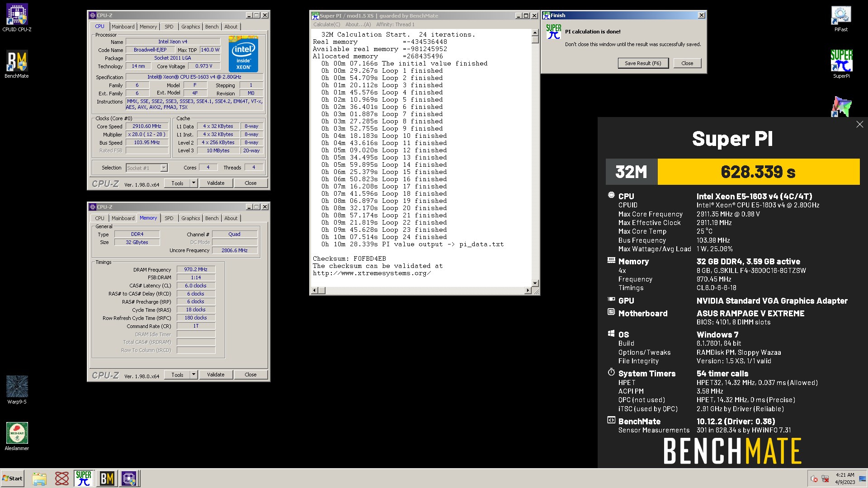Open Mainboard tab in bottom CPU-Z
The width and height of the screenshot is (868, 488).
pyautogui.click(x=123, y=218)
